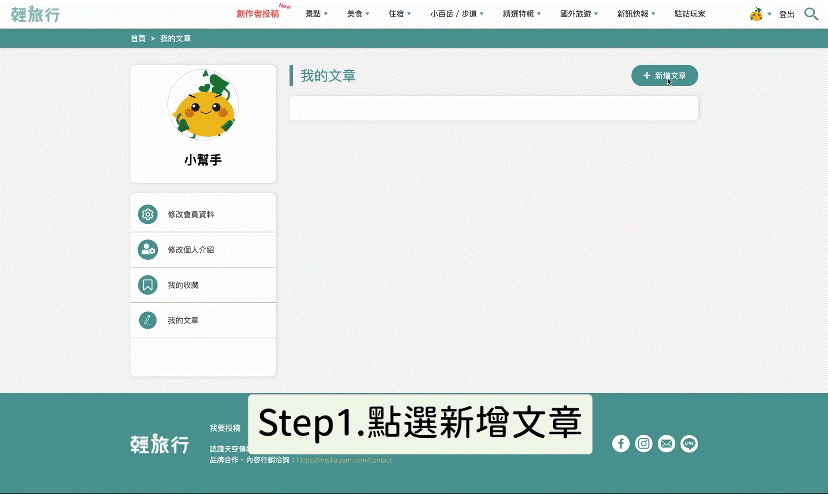This screenshot has width=828, height=494.
Task: Click the 我的文章 breadcrumb item
Action: (175, 39)
